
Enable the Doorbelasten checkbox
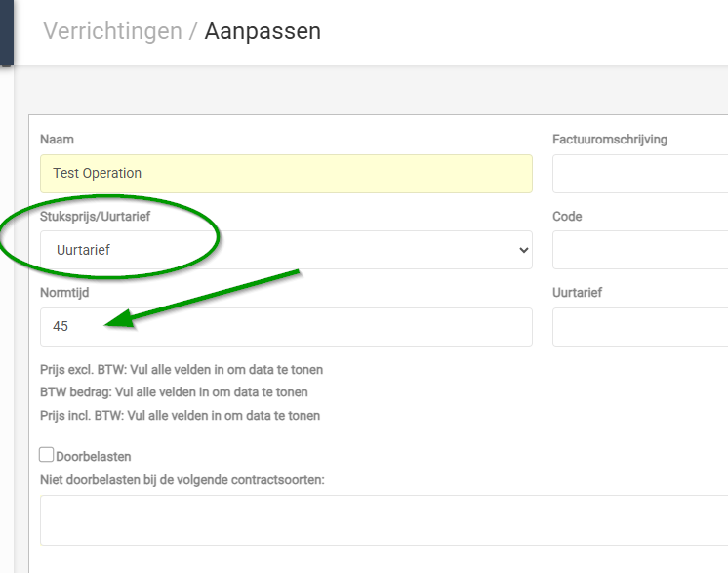pos(46,455)
